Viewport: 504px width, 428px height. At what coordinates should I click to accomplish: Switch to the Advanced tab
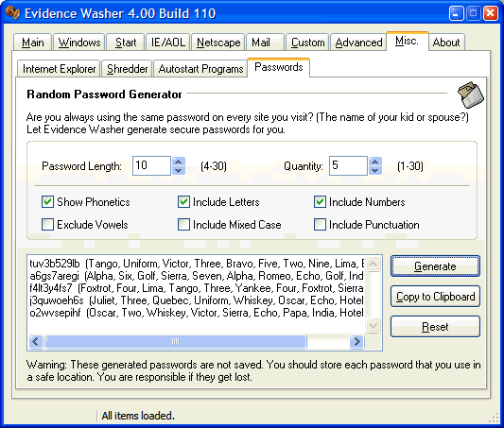(x=358, y=43)
